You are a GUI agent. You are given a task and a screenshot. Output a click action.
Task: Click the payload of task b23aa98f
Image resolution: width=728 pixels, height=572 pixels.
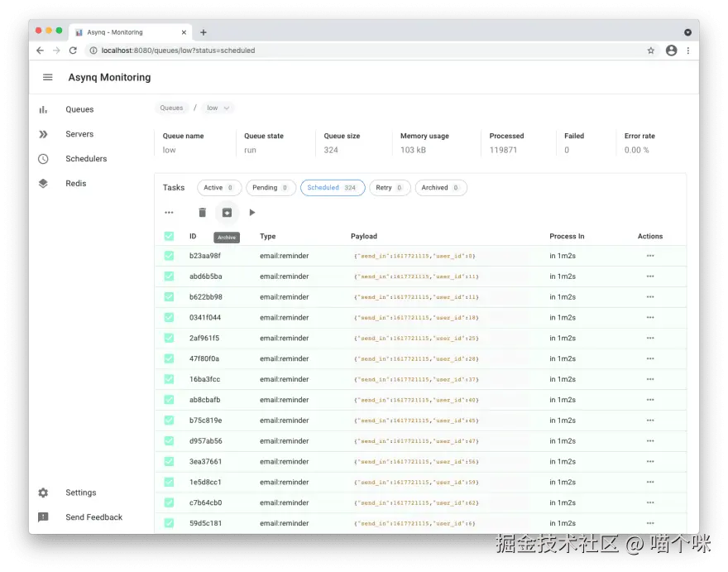[x=415, y=256]
